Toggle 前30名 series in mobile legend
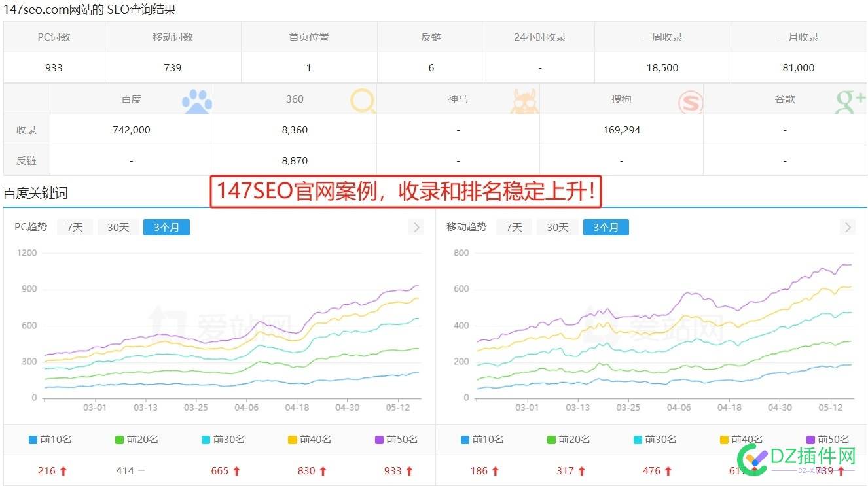868x486 pixels. (655, 440)
